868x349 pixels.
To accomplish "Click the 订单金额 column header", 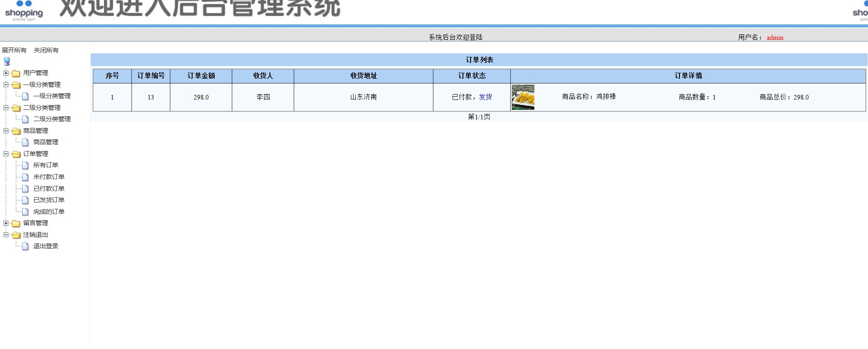I will click(x=201, y=76).
